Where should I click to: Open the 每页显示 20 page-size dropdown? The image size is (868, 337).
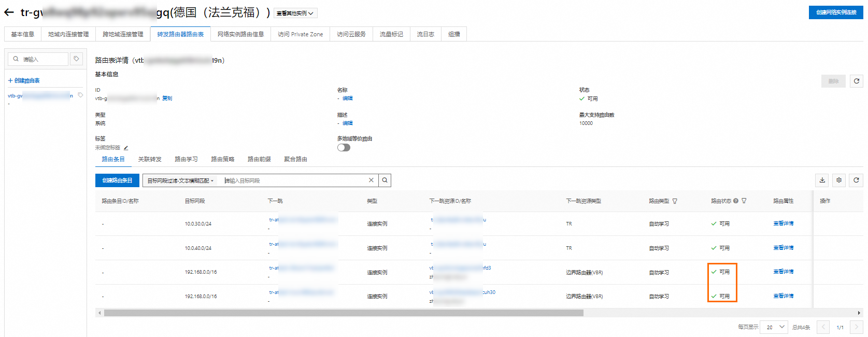774,327
